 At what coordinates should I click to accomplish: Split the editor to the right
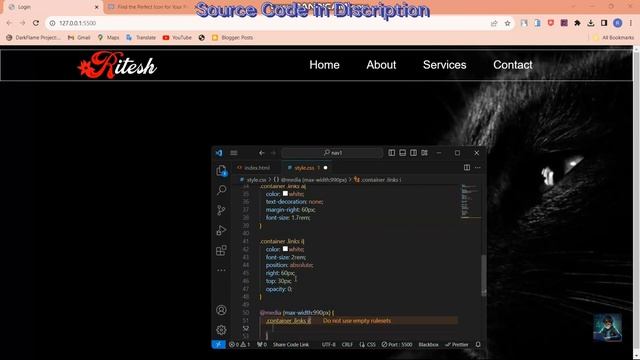467,167
